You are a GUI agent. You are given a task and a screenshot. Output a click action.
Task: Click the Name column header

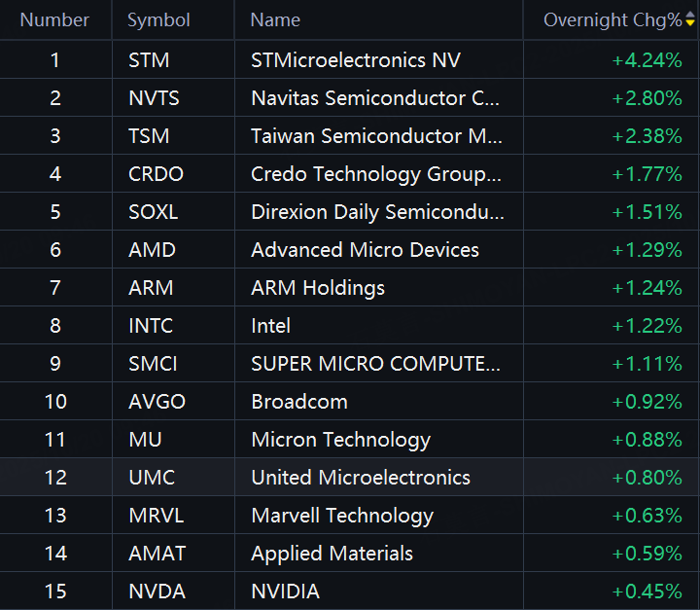[x=275, y=19]
